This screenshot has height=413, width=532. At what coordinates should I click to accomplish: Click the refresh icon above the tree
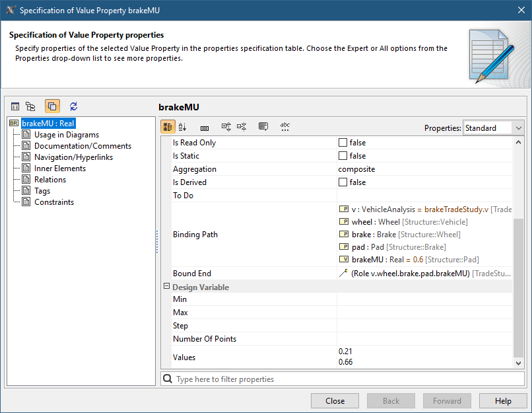click(x=73, y=106)
